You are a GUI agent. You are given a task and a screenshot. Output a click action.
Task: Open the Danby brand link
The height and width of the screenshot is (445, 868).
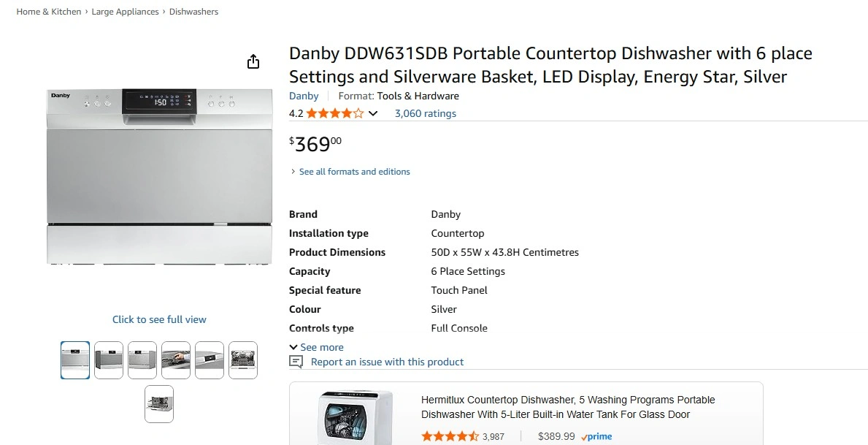pyautogui.click(x=304, y=96)
